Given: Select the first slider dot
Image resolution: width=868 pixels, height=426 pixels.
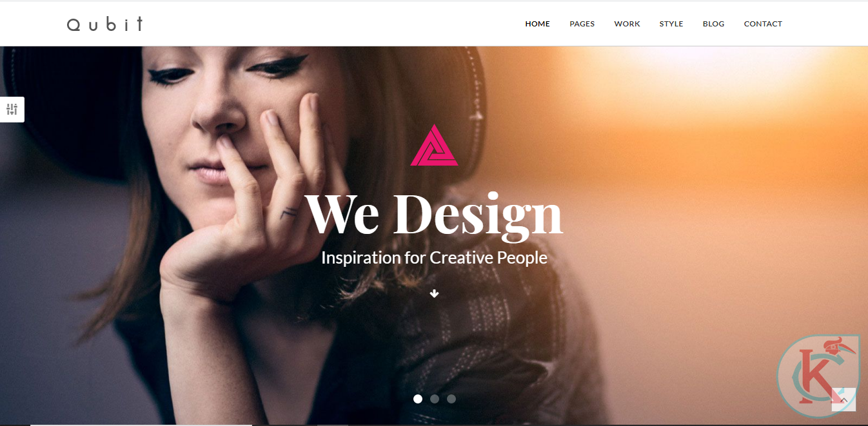Looking at the screenshot, I should tap(418, 399).
